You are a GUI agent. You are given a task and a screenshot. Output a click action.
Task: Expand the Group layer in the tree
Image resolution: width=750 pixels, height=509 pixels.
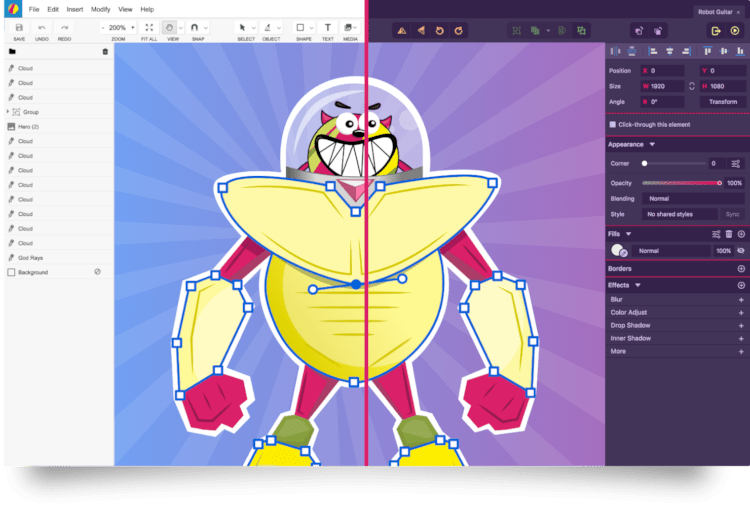7,112
